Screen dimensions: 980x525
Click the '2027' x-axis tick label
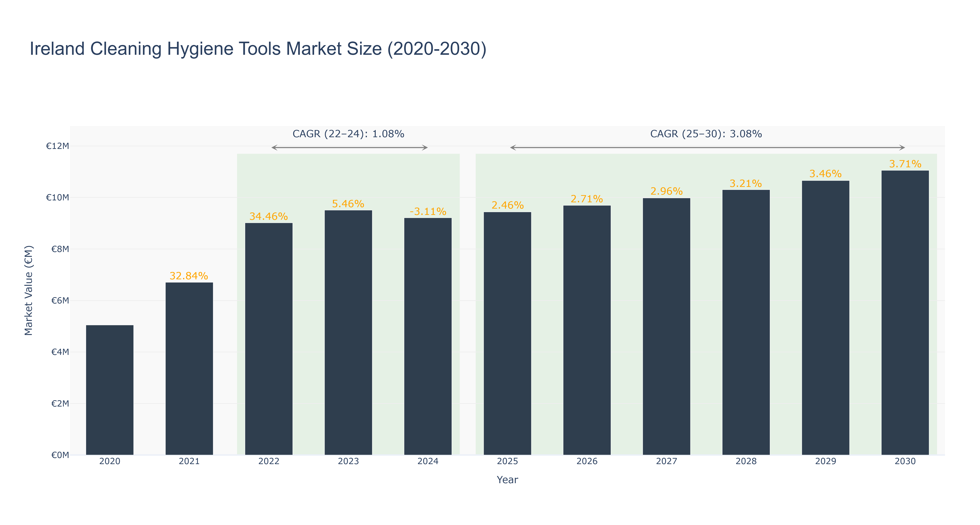click(x=666, y=461)
